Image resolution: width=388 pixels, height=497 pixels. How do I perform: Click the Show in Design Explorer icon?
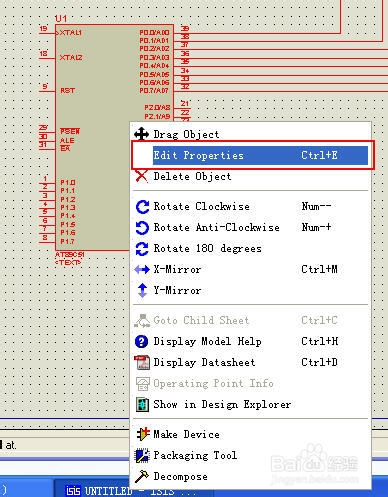(142, 404)
